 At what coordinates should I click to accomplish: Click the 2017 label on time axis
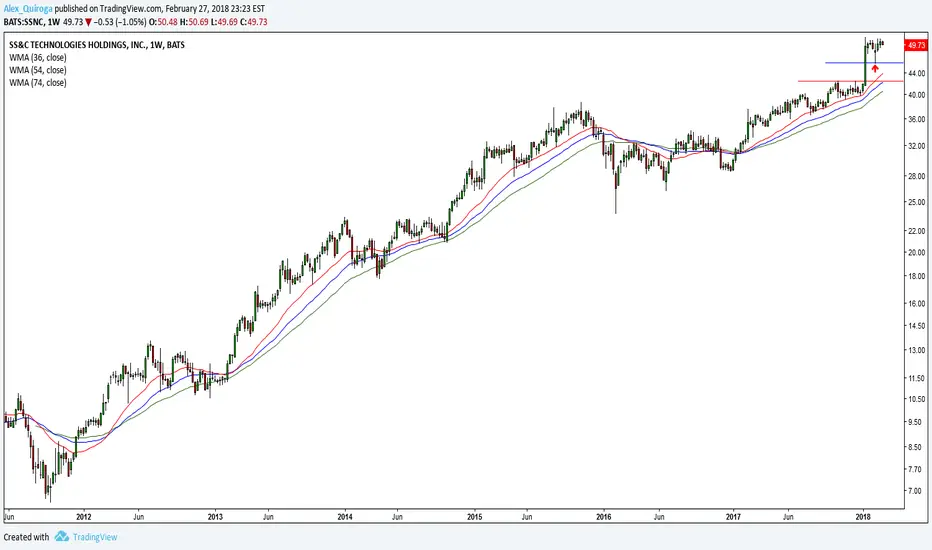pyautogui.click(x=733, y=517)
